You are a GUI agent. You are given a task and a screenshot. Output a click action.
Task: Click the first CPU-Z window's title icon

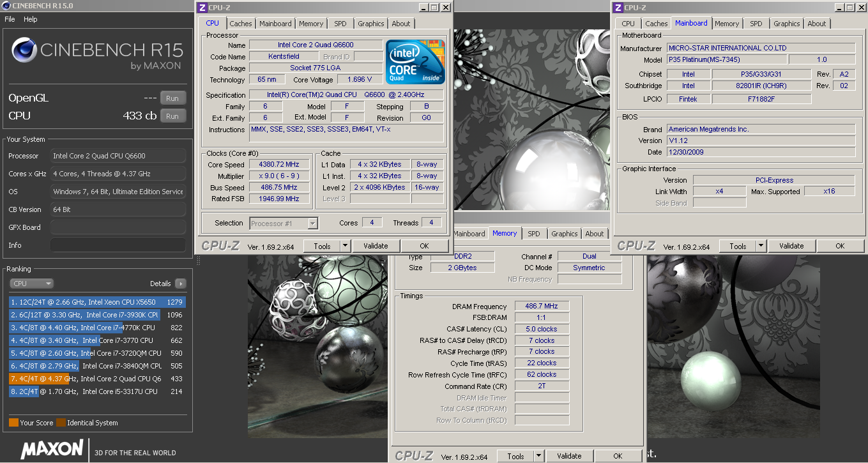click(x=202, y=8)
